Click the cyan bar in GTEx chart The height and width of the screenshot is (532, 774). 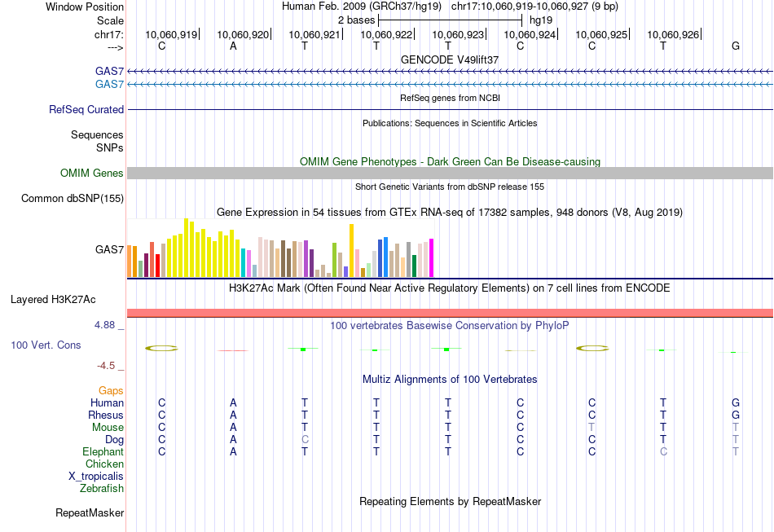tap(243, 262)
